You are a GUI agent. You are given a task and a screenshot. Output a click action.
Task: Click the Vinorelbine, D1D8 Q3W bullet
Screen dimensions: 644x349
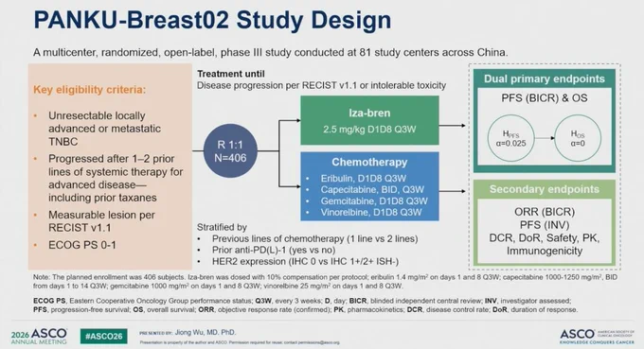(371, 212)
